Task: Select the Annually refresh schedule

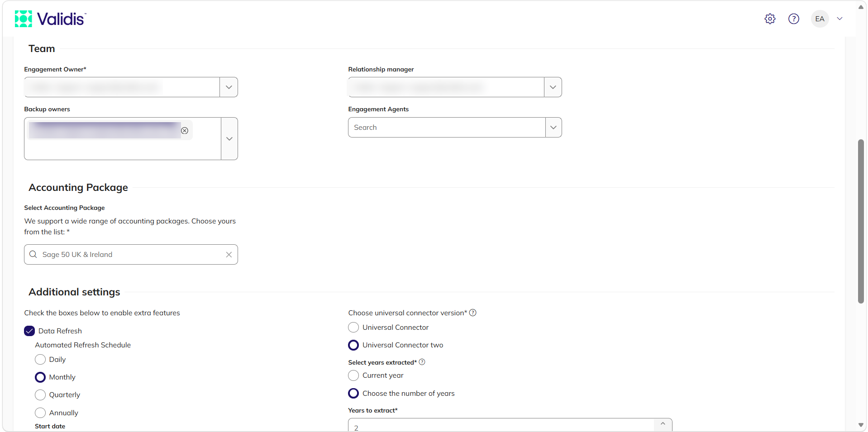Action: [40, 413]
